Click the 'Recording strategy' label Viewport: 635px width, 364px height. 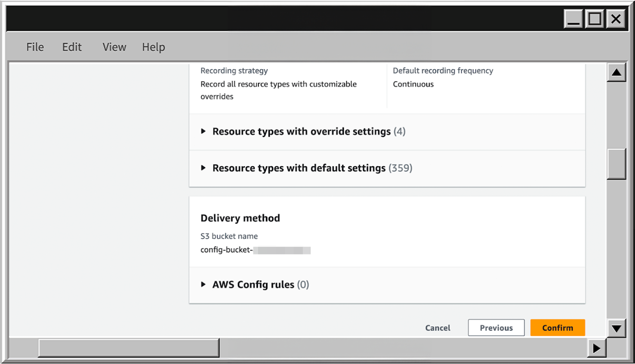click(234, 70)
